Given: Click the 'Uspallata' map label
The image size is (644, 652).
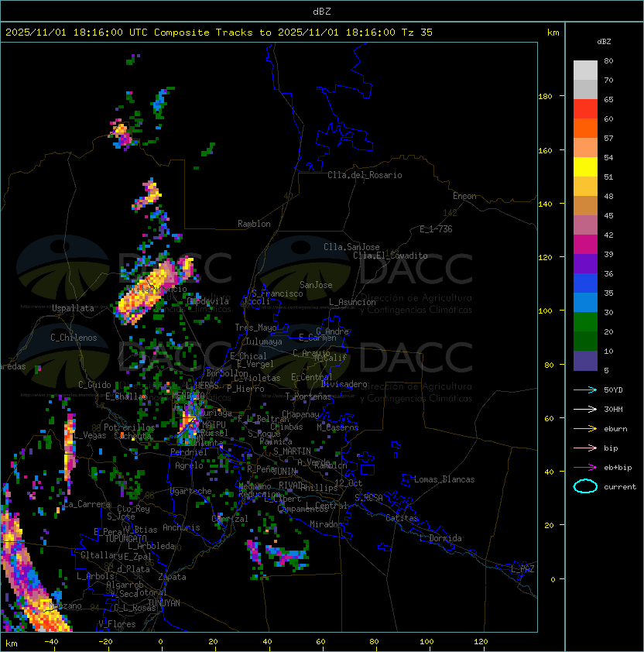Looking at the screenshot, I should 73,308.
